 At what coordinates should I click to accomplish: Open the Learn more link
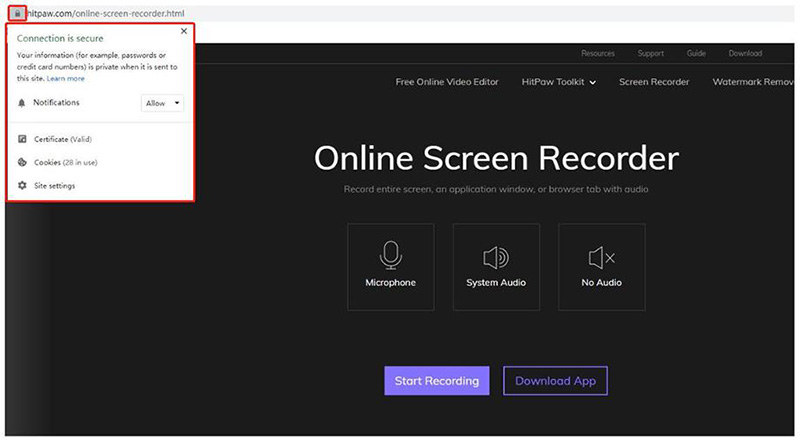(65, 79)
